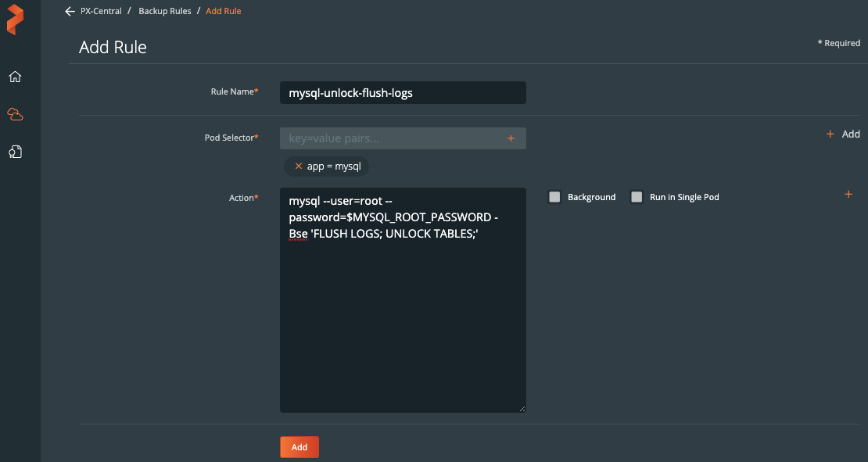Open the cloud backup icon in sidebar
The image size is (868, 462).
(x=15, y=115)
